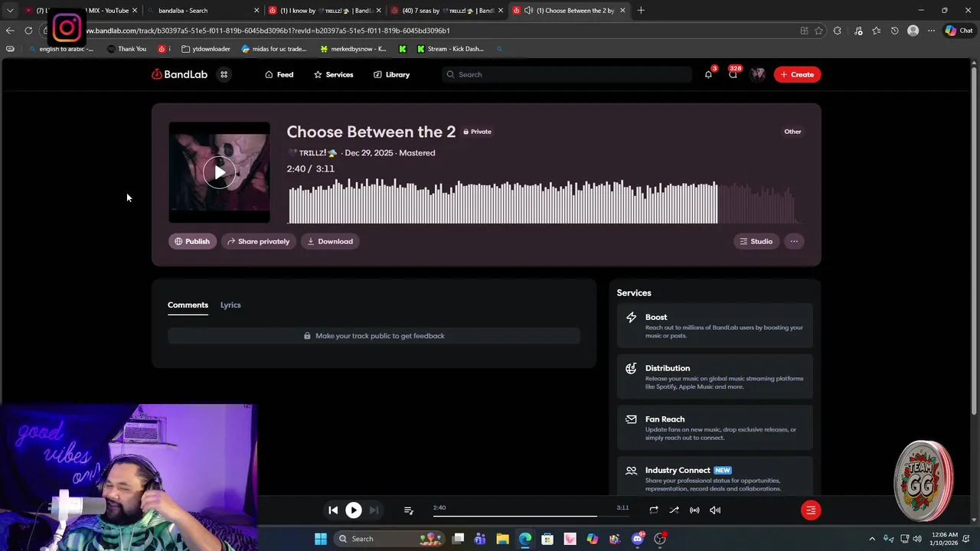980x551 pixels.
Task: Toggle shuffle in the player
Action: coord(674,510)
